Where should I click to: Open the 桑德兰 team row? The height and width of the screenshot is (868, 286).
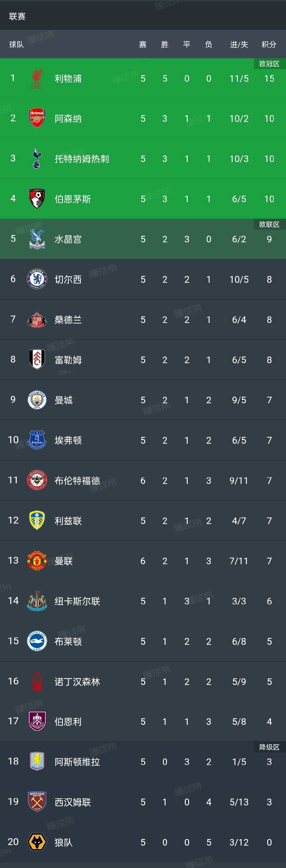[68, 319]
